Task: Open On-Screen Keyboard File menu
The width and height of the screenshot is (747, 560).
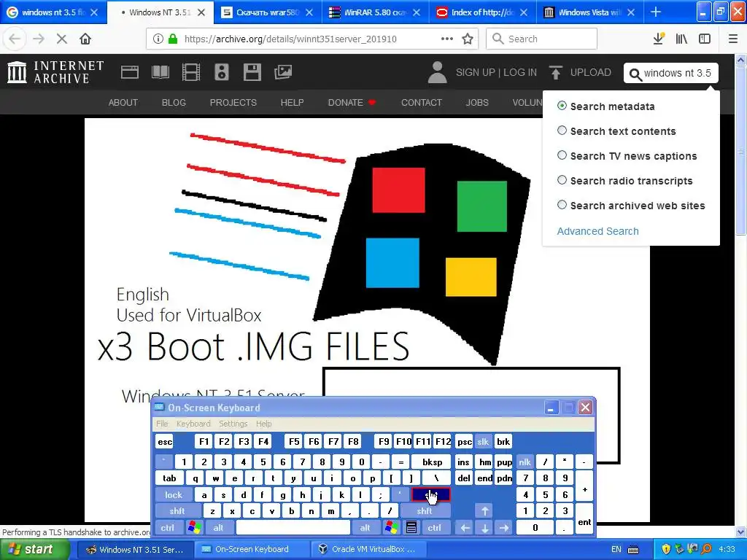Action: tap(162, 424)
